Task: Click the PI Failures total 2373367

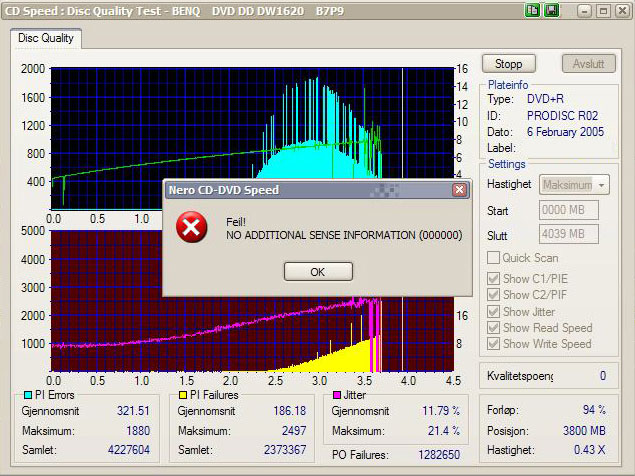Action: click(285, 450)
